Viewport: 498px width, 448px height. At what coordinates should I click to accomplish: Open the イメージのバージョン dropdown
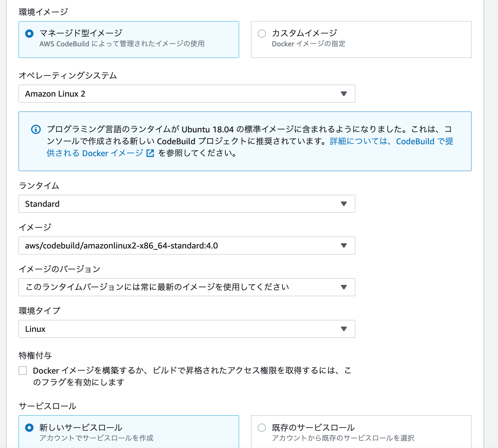tap(187, 287)
